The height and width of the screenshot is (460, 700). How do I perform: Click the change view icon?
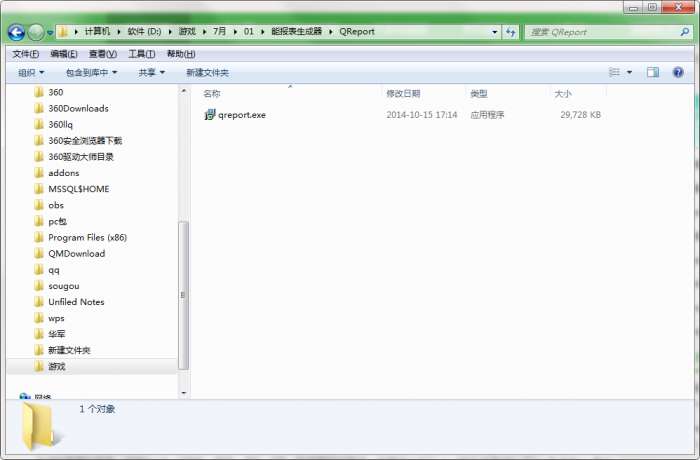coord(614,72)
